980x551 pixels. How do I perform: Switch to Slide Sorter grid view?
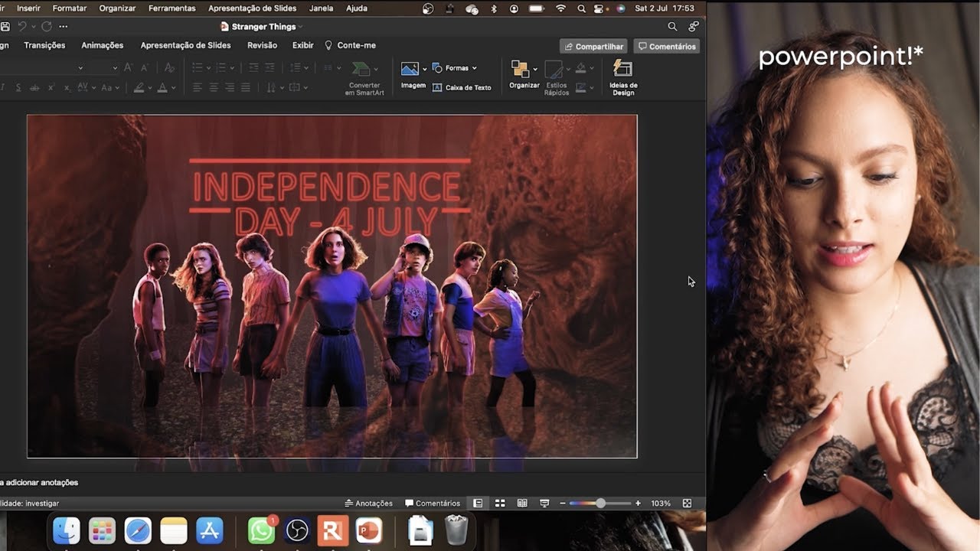click(500, 504)
